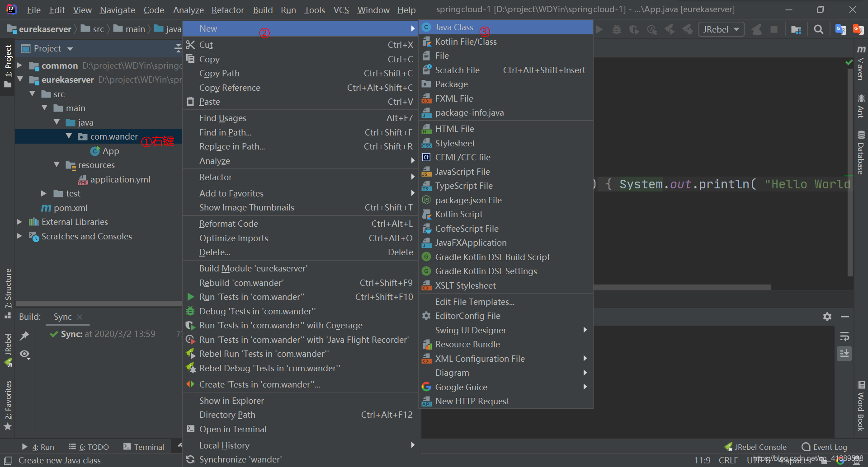
Task: Switch to the Sync build tab
Action: pyautogui.click(x=62, y=317)
